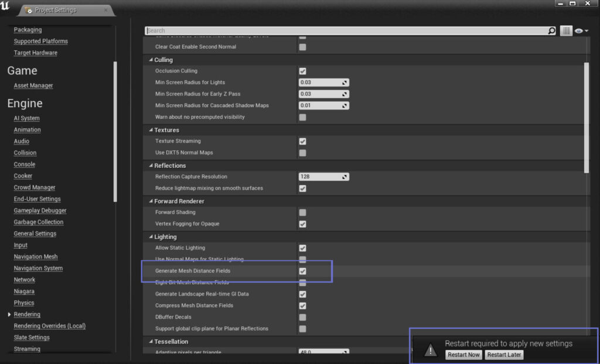The width and height of the screenshot is (600, 364).
Task: Open Console settings
Action: 25,164
